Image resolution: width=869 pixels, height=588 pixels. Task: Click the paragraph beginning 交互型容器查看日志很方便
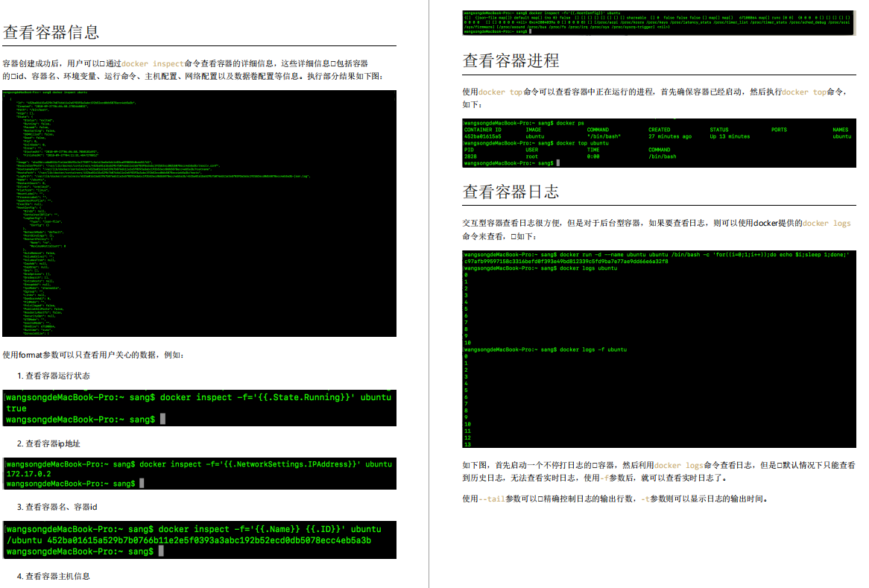[657, 230]
